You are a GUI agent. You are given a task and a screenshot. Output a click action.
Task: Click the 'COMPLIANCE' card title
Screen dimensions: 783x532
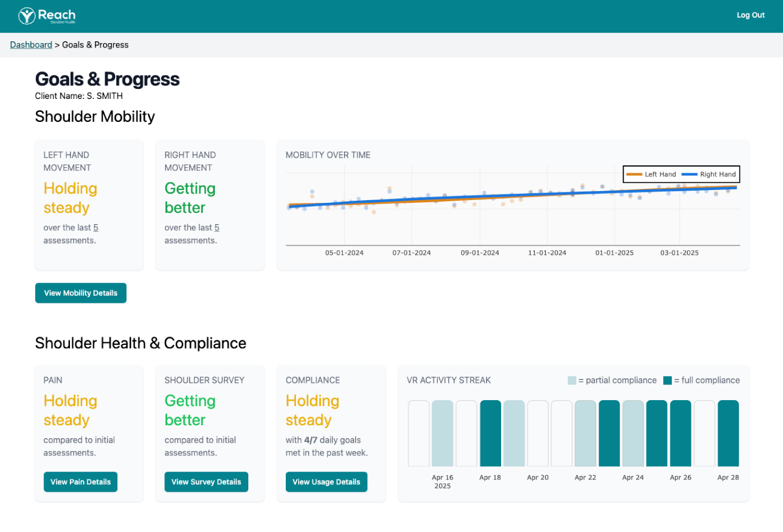pyautogui.click(x=313, y=381)
